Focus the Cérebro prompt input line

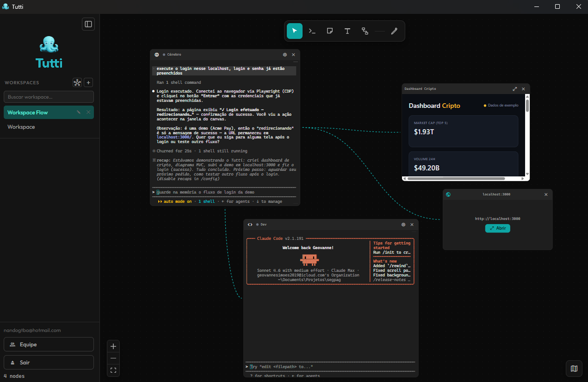point(224,192)
